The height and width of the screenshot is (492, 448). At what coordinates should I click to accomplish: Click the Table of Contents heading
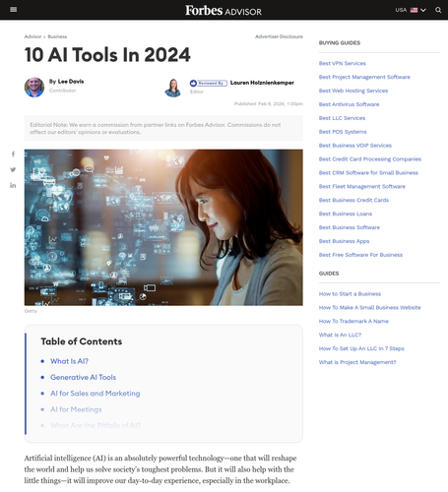(x=82, y=341)
